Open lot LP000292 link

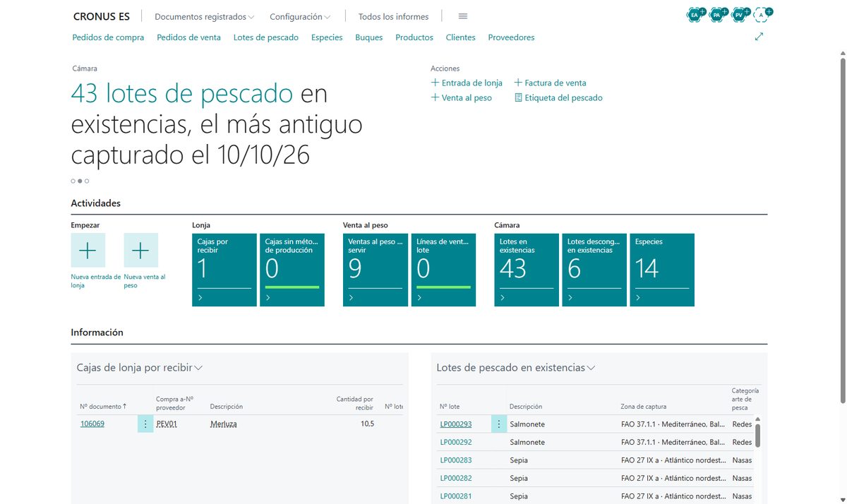456,442
